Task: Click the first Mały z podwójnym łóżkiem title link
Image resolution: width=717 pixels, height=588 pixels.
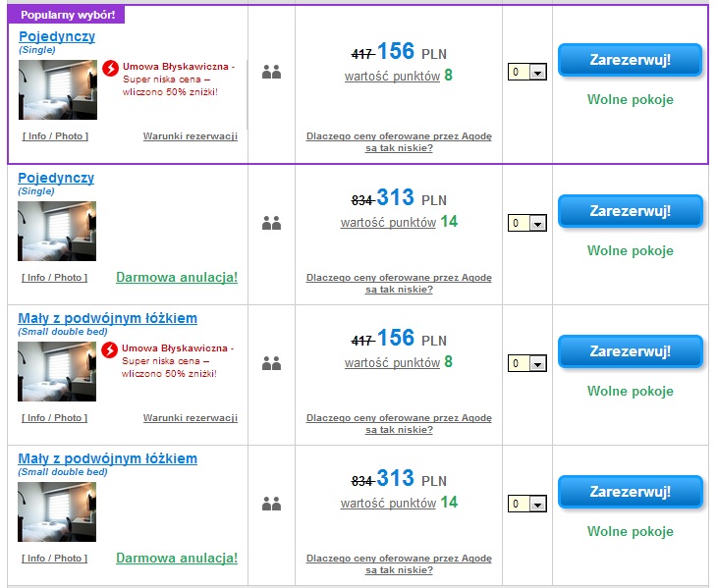Action: (107, 318)
